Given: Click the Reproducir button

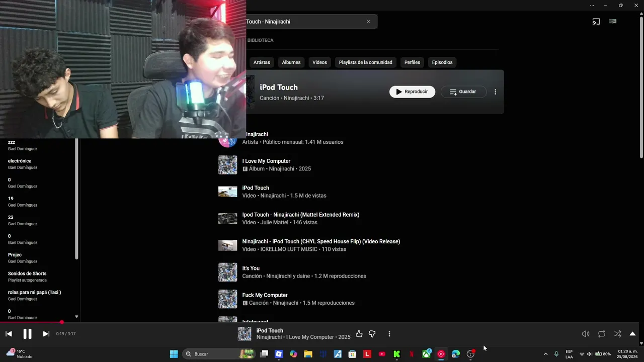Looking at the screenshot, I should (412, 92).
